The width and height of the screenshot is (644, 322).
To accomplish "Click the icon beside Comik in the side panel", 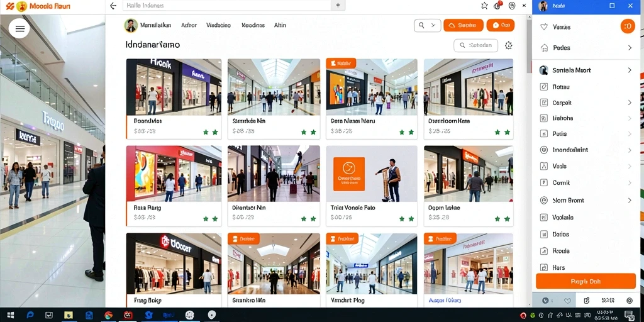I will coord(544,183).
